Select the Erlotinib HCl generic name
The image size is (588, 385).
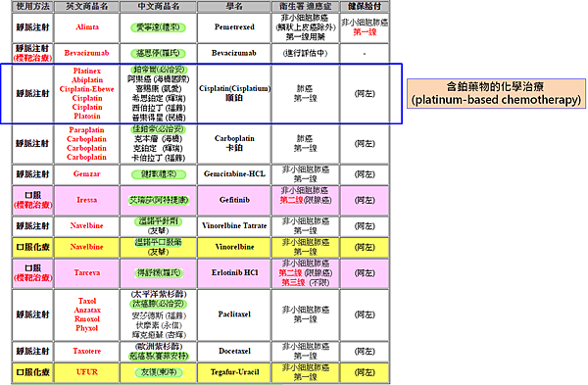pos(234,272)
